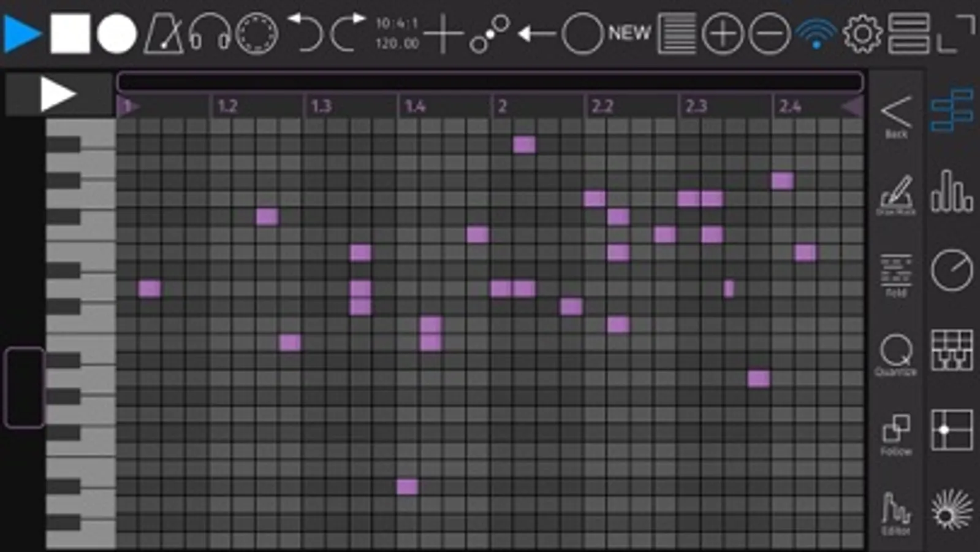Open the sequencer arrangement view icon
The image size is (980, 552).
click(952, 110)
